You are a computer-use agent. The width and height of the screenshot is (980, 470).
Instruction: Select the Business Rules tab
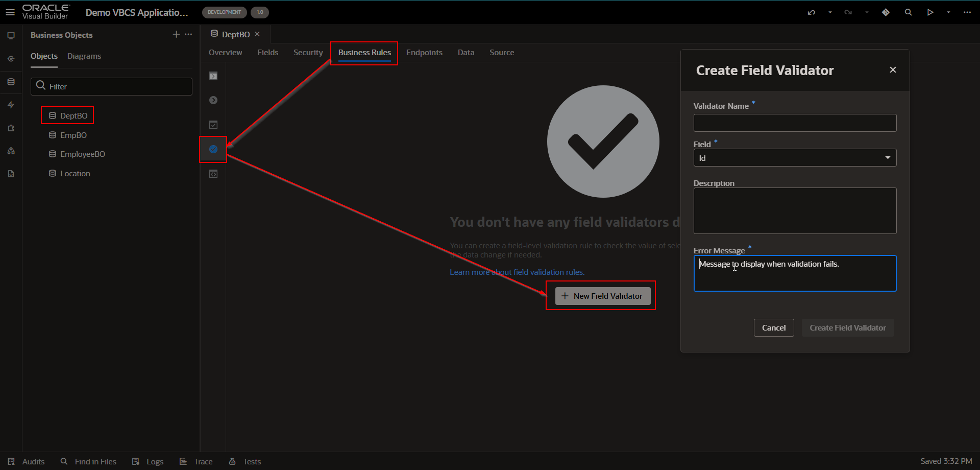(364, 53)
